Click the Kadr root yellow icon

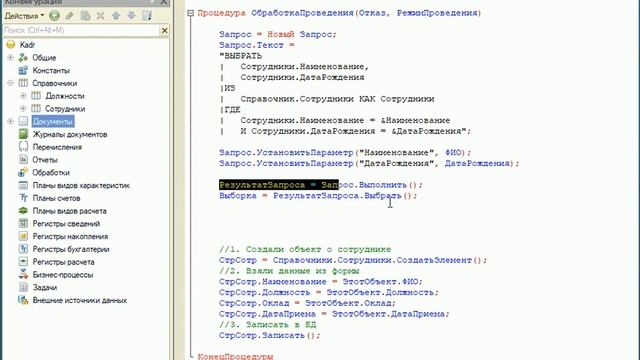pos(11,44)
